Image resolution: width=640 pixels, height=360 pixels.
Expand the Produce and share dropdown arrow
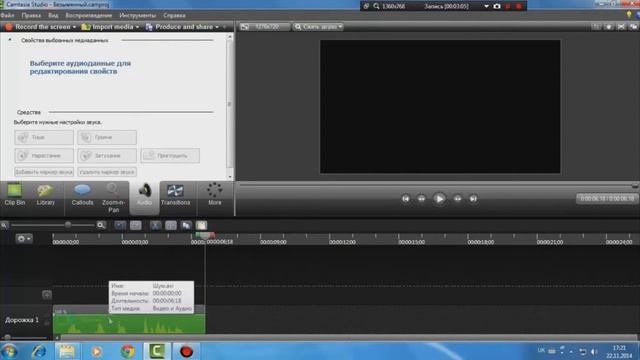217,27
